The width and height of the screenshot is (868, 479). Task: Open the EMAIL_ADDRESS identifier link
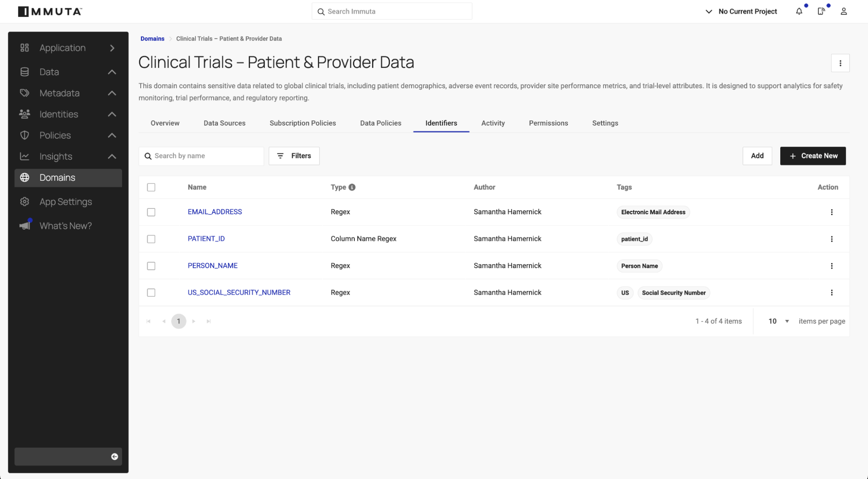pyautogui.click(x=215, y=212)
